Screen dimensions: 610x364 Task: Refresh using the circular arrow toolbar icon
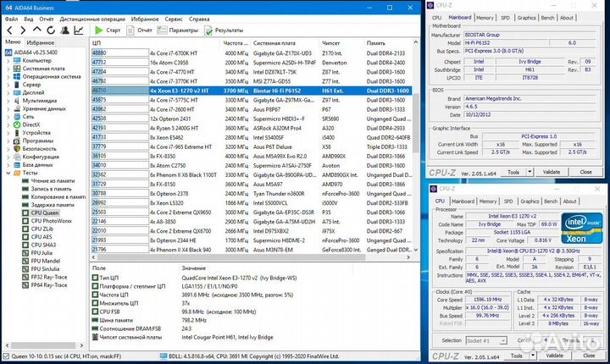51,30
